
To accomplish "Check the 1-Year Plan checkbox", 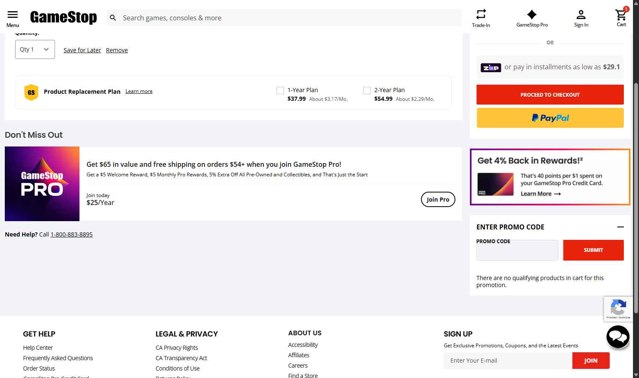I will tap(280, 90).
